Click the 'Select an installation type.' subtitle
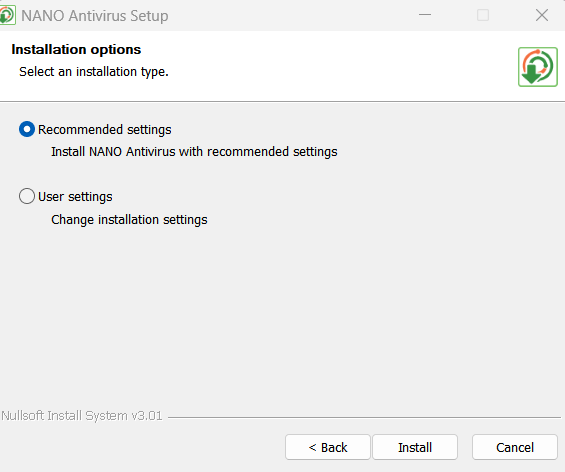The width and height of the screenshot is (565, 472). (x=94, y=72)
